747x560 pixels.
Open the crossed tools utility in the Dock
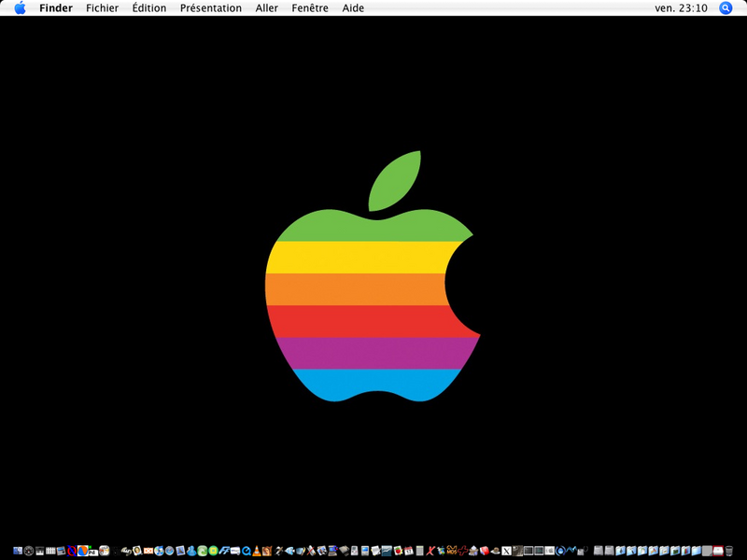click(x=311, y=551)
